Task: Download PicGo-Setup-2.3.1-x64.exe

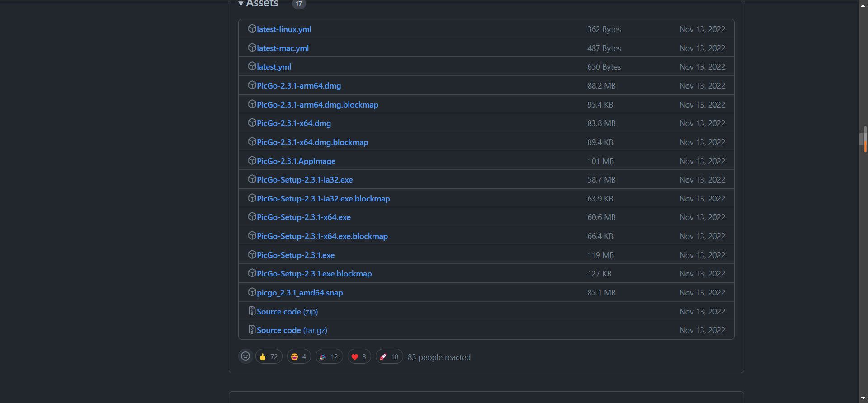Action: [x=304, y=217]
